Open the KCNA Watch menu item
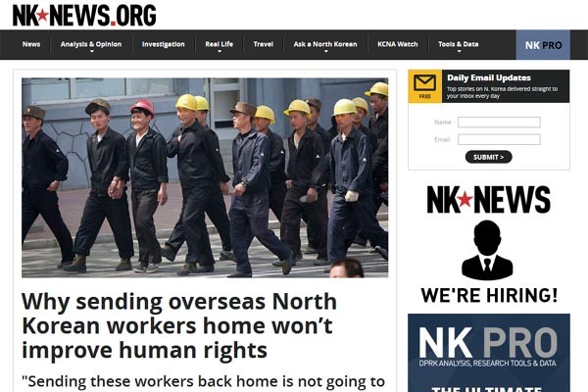 pos(398,44)
